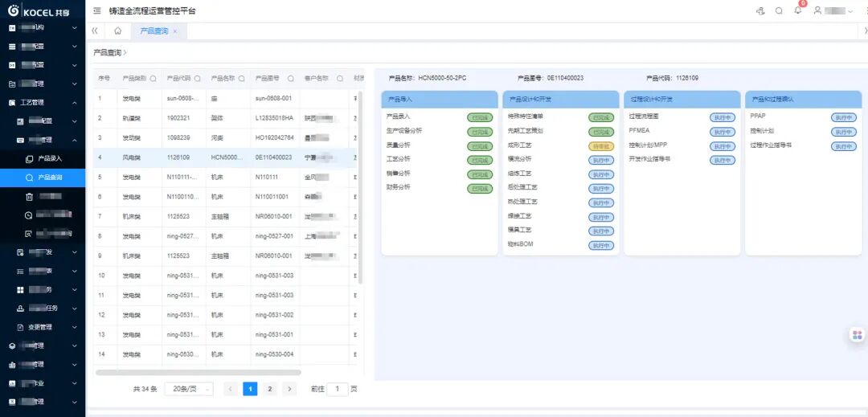
Task: Click the 序号 column header
Action: [104, 79]
